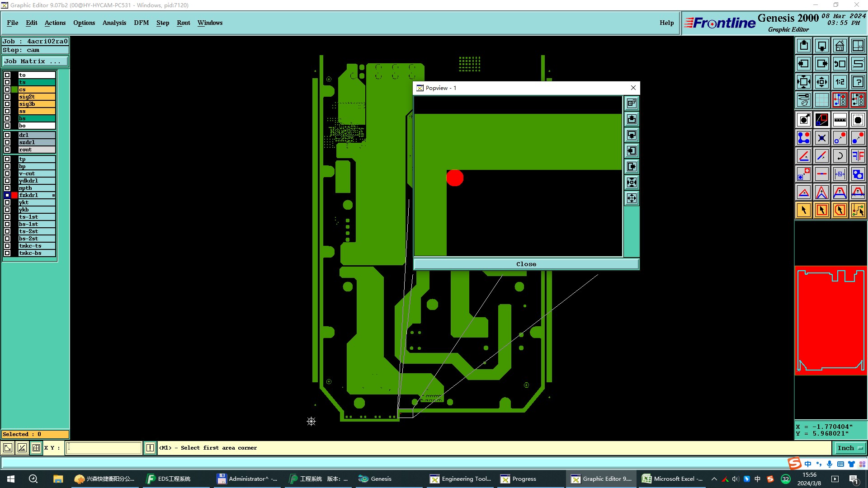
Task: Select the net selection arrow tool
Action: (x=858, y=210)
